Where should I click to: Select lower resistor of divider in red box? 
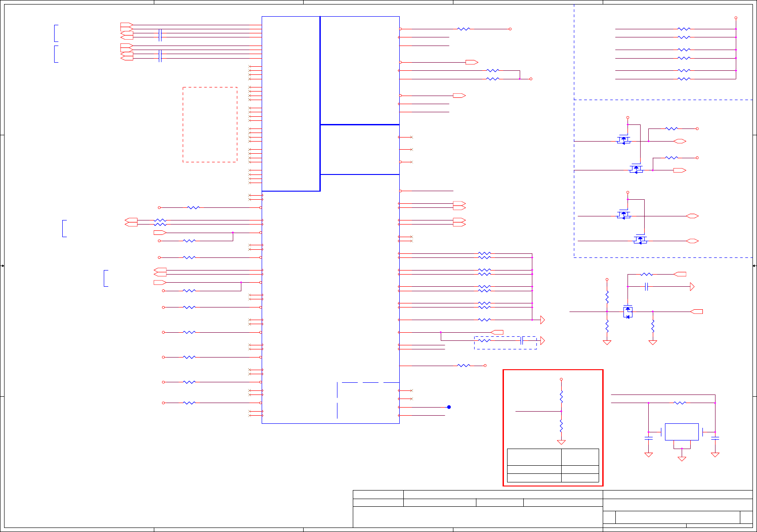tap(561, 426)
